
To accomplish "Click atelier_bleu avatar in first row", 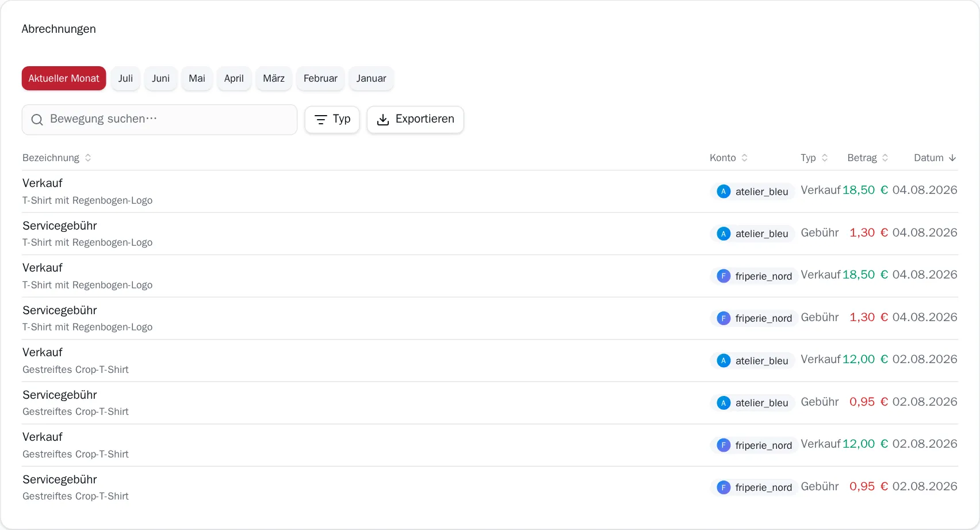I will (x=723, y=192).
